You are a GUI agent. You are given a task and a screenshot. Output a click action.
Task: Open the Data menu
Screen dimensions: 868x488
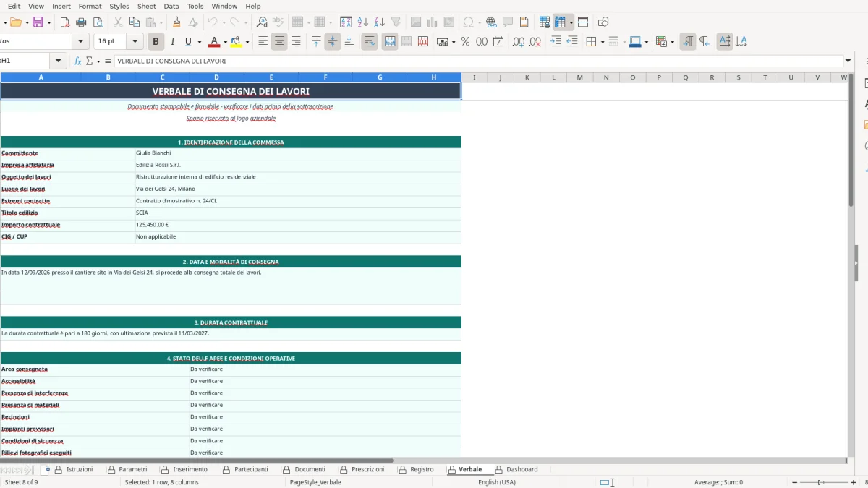[171, 6]
